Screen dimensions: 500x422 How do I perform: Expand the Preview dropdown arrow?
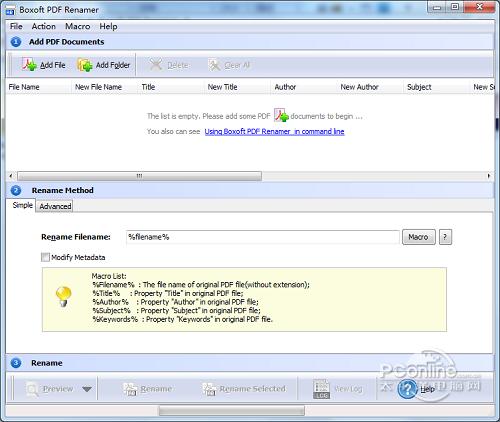tap(87, 389)
